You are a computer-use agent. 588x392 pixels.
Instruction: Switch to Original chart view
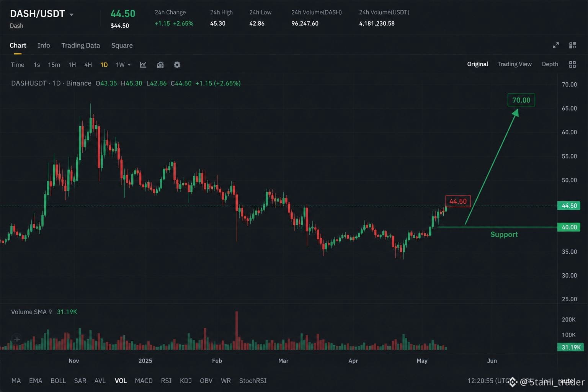[477, 64]
